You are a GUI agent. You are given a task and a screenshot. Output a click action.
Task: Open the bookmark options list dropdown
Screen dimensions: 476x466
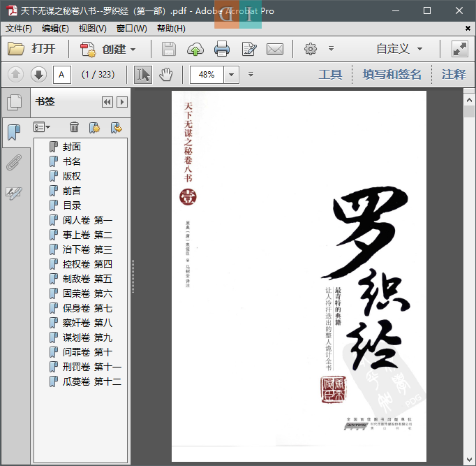42,127
